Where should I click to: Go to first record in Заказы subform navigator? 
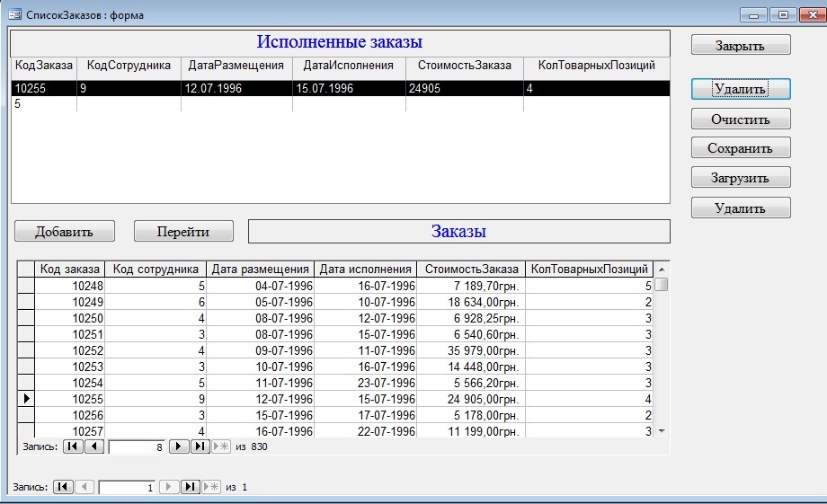pyautogui.click(x=73, y=447)
